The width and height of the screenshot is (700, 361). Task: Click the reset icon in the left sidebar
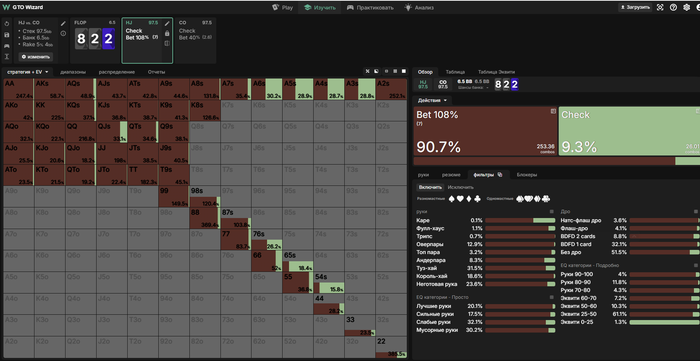7,24
